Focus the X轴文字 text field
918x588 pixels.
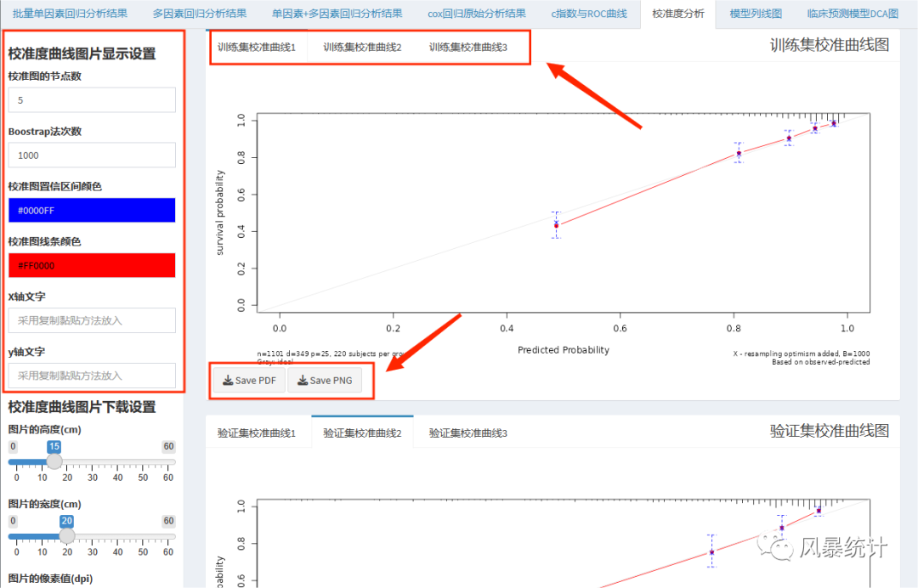pos(92,320)
